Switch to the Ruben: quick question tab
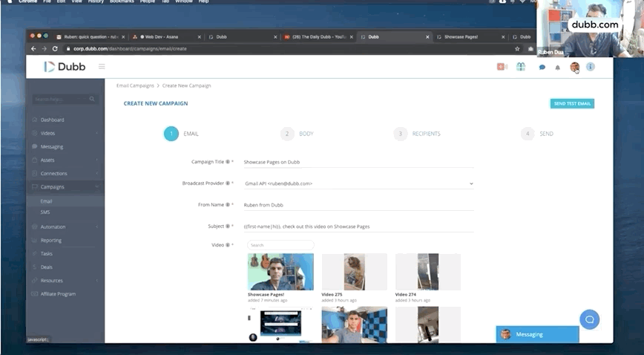This screenshot has width=644, height=355. [89, 36]
